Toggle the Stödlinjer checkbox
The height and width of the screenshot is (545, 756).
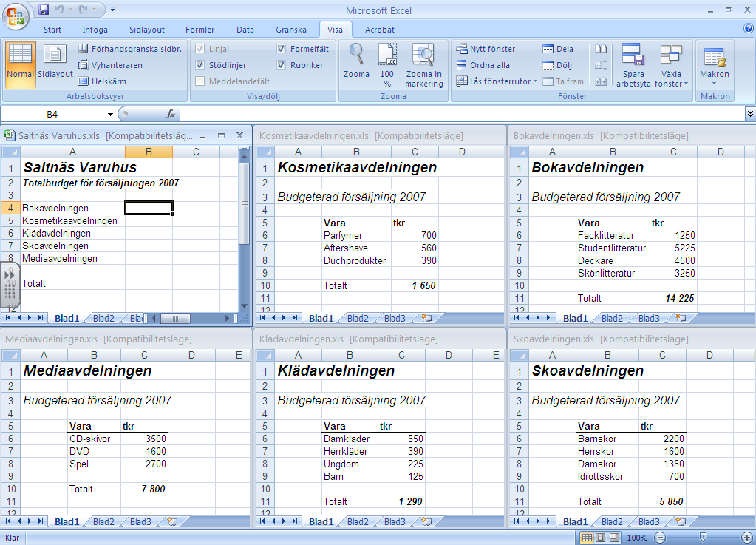[x=200, y=65]
